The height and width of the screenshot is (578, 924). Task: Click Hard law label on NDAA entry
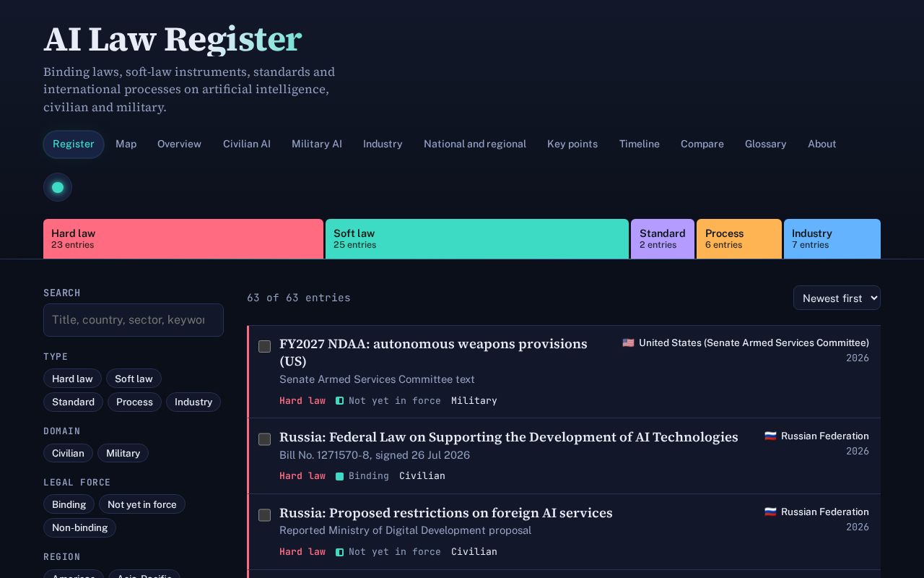point(302,401)
